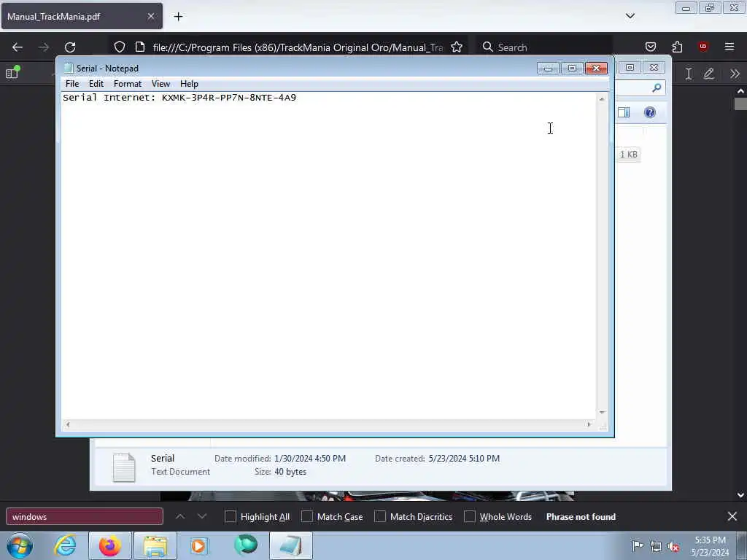This screenshot has height=560, width=747.
Task: Click the Firefox address bar URL
Action: 298,47
